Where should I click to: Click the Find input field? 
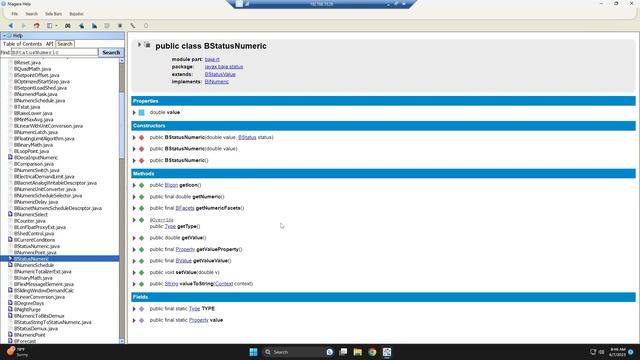tap(54, 52)
